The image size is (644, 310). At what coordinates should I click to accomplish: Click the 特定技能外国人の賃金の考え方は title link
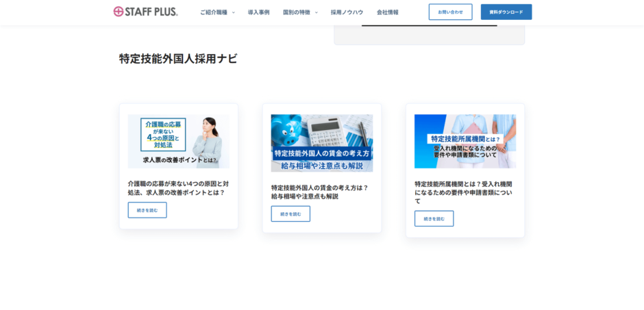point(320,192)
